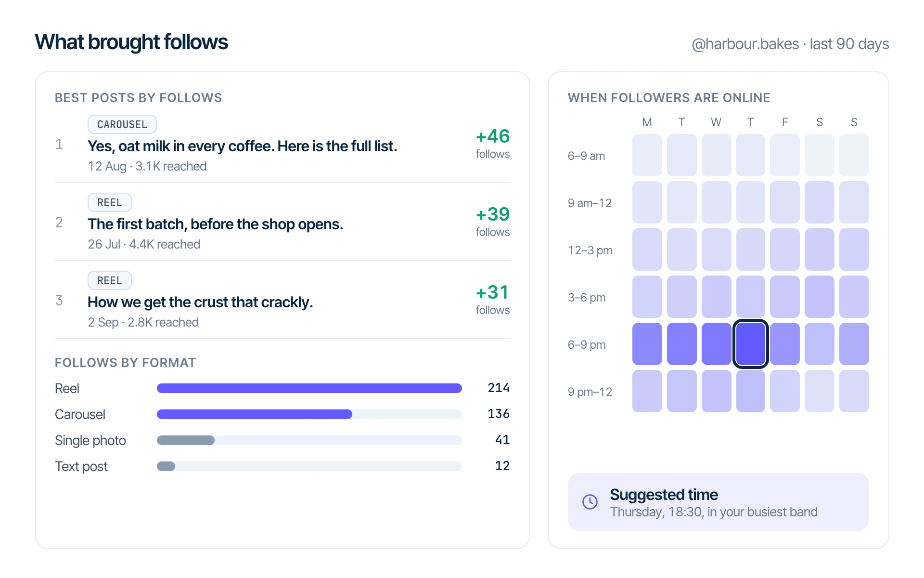Click the REEL tag on the first batch post

coord(110,202)
